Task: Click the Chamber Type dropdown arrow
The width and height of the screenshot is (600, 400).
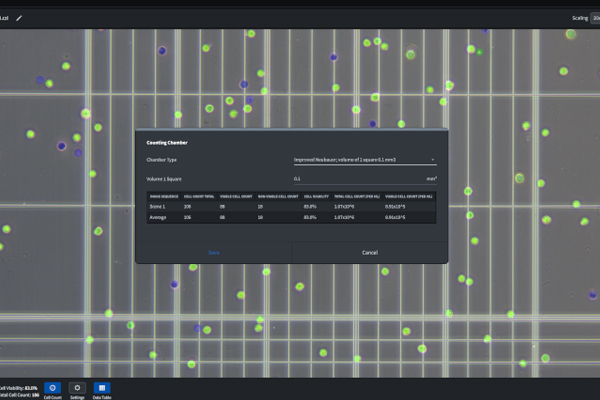Action: click(433, 159)
